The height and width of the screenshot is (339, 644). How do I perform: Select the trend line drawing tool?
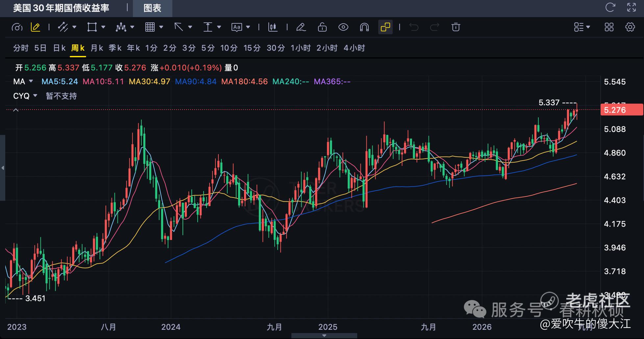pos(63,27)
